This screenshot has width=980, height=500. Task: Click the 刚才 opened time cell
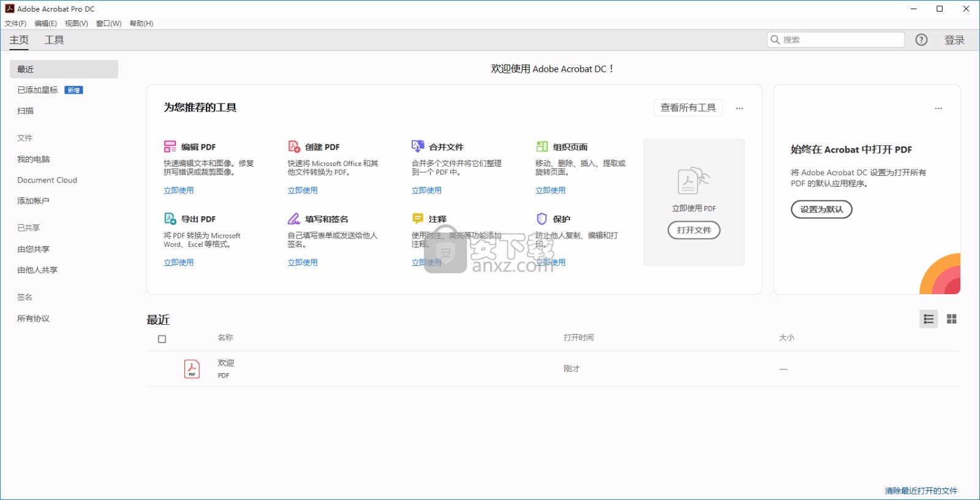pyautogui.click(x=571, y=369)
